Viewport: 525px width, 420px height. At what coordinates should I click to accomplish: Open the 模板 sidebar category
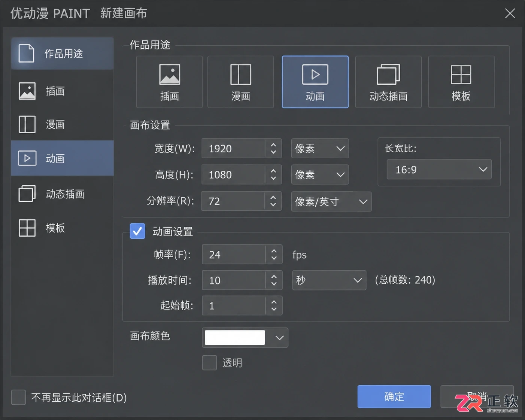pos(63,228)
